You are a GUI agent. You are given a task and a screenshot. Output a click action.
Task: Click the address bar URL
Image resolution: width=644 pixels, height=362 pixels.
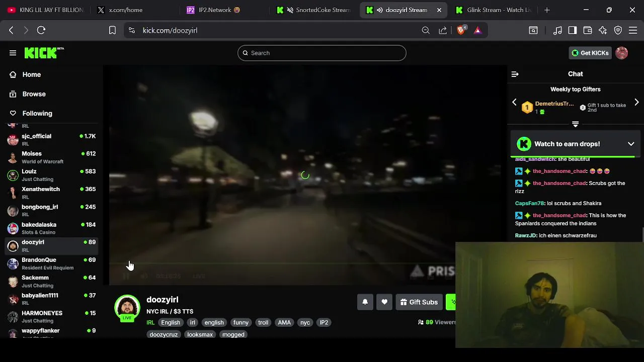point(170,30)
